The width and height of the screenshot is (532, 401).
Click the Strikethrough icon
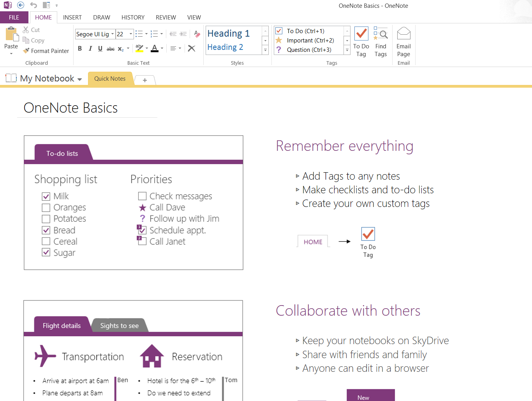coord(111,48)
